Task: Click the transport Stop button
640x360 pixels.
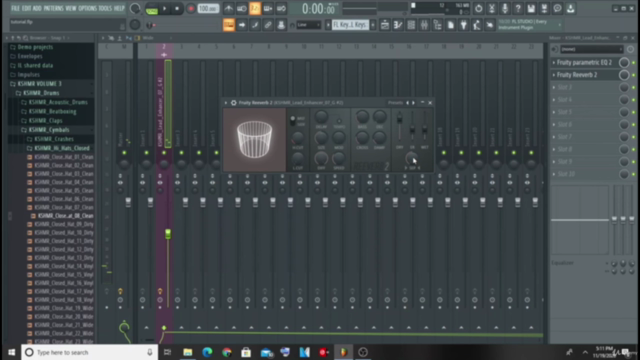Action: pyautogui.click(x=177, y=8)
